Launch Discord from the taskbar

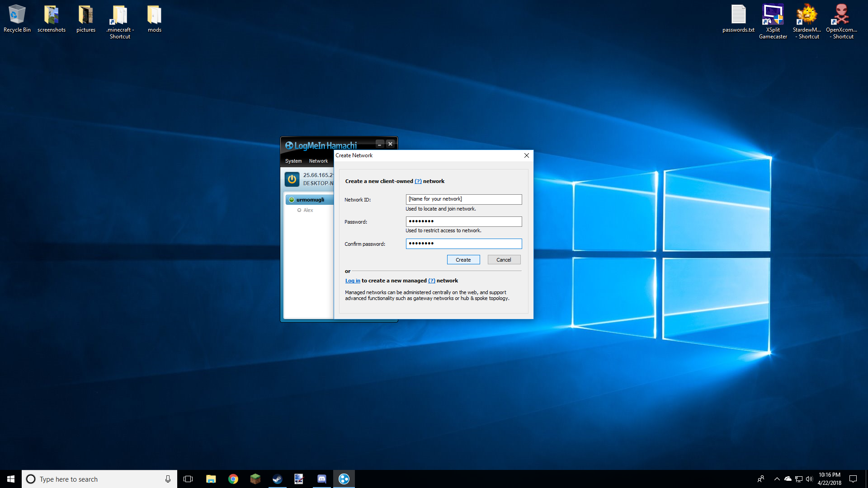click(x=322, y=479)
